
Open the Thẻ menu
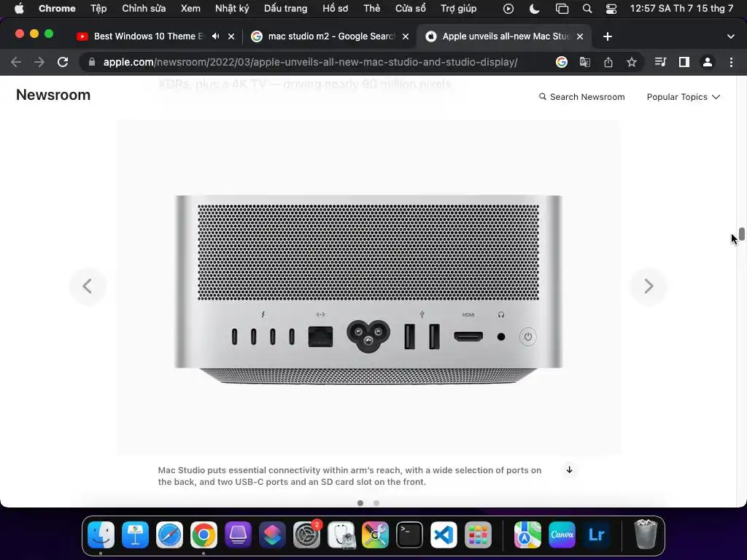pos(371,9)
